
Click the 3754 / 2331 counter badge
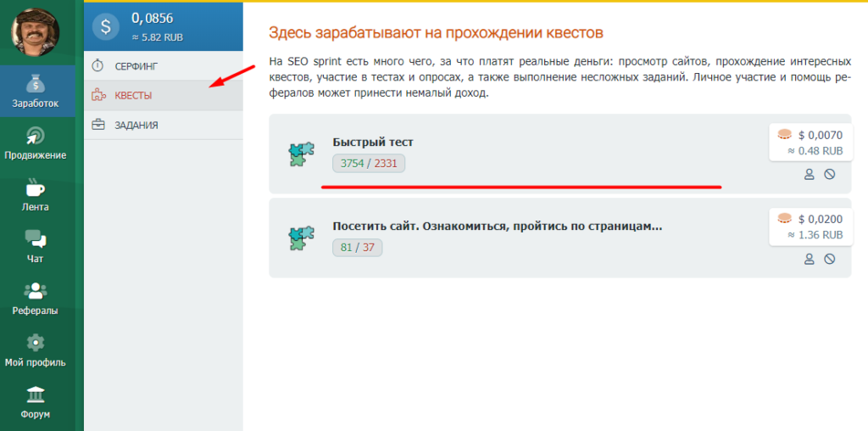click(369, 163)
